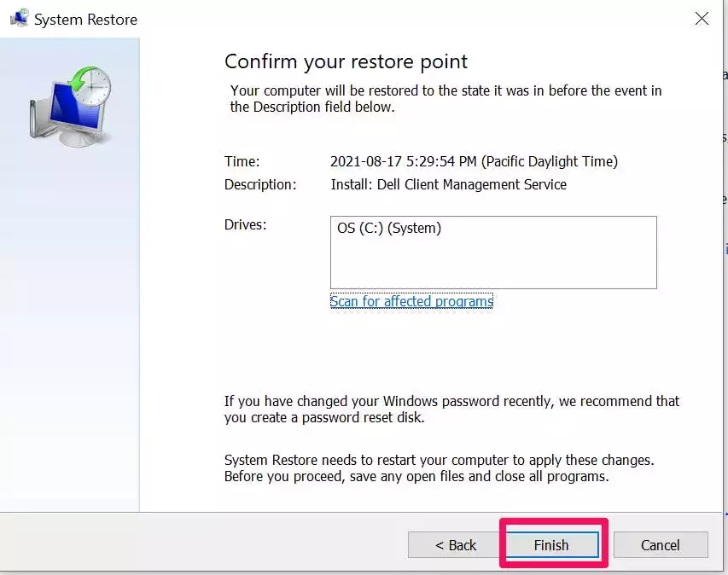Screen dimensions: 728x575
Task: Click the restart computer notice paragraph
Action: pos(439,468)
